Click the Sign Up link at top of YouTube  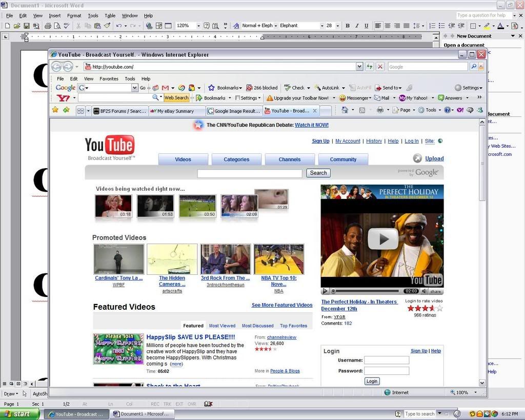(x=320, y=141)
